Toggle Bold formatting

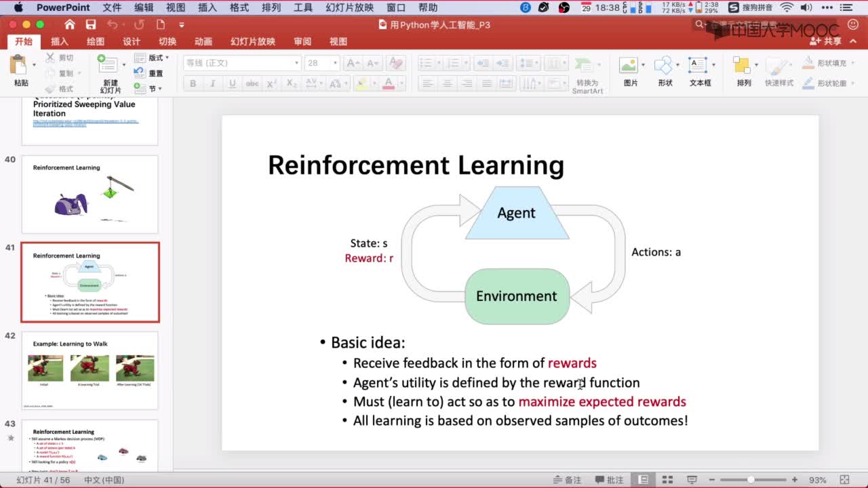pos(193,83)
